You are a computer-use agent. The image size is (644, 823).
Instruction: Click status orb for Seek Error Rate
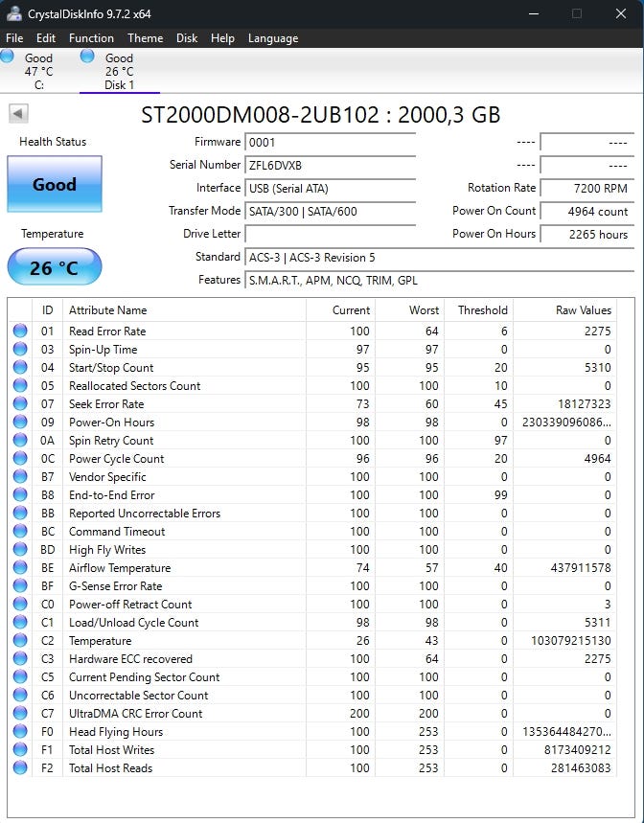coord(20,403)
